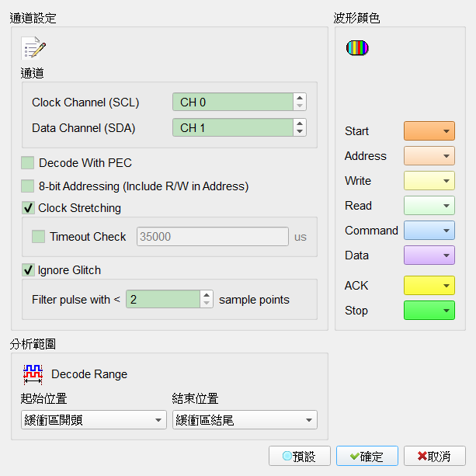Decrement Data Channel SDA spinner down arrow

pos(300,131)
